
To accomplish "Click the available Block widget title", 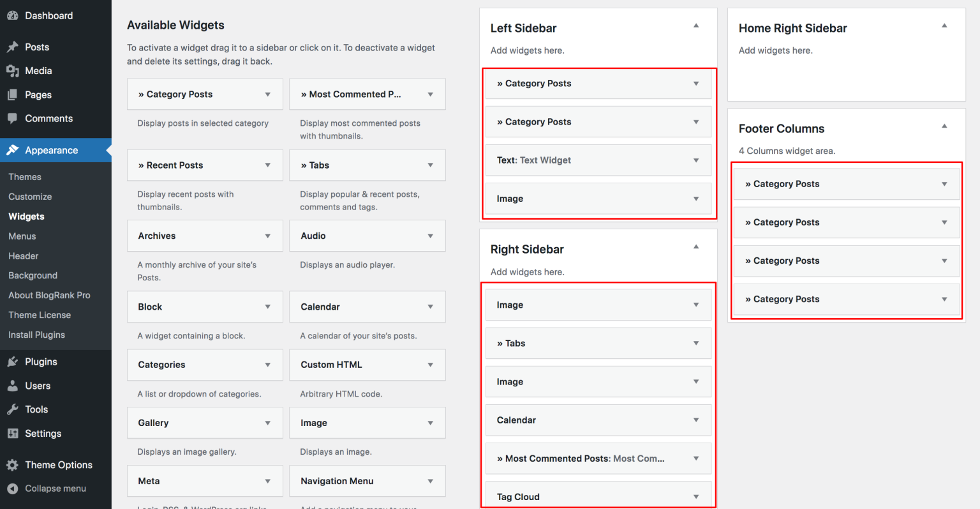I will 150,307.
